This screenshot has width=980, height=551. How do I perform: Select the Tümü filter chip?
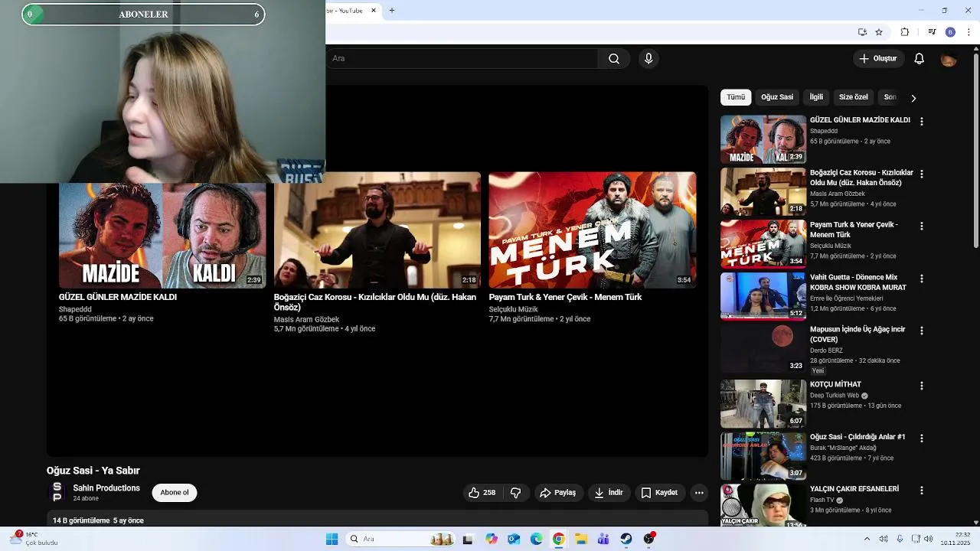[x=736, y=97]
